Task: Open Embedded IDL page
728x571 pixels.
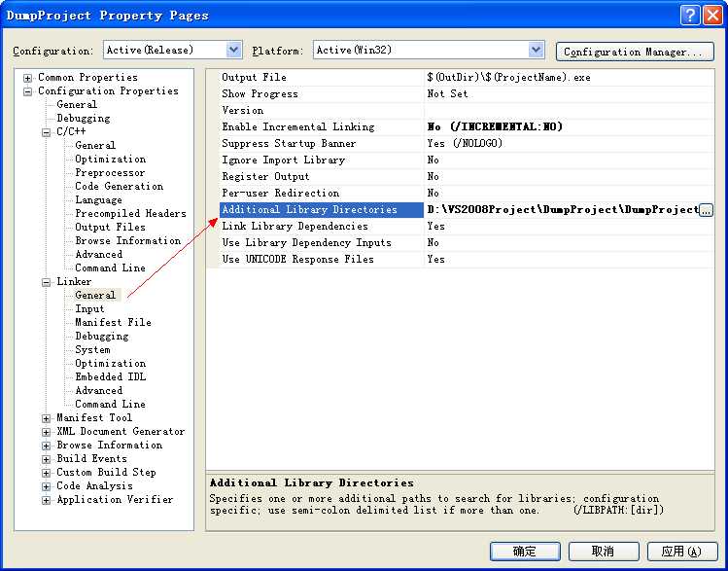Action: click(110, 376)
